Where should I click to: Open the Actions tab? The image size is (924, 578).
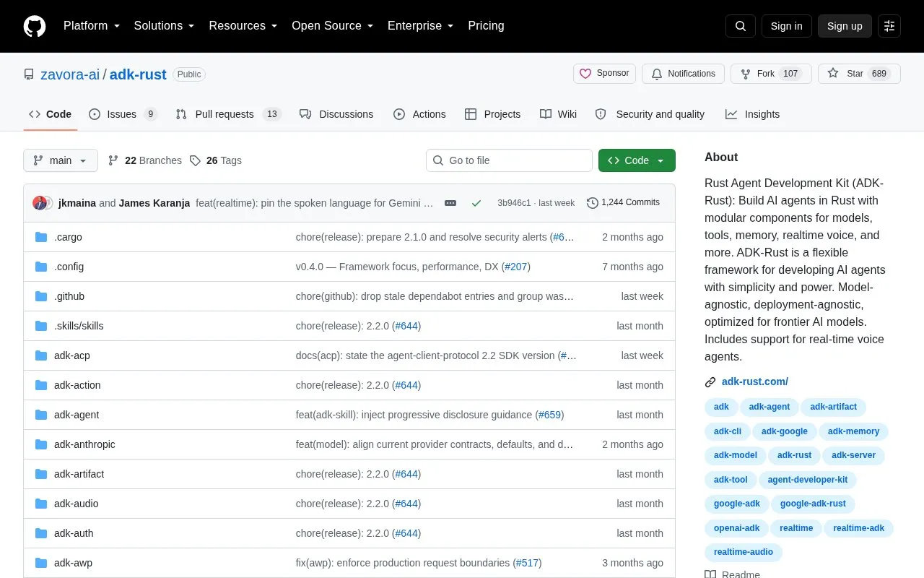(419, 114)
